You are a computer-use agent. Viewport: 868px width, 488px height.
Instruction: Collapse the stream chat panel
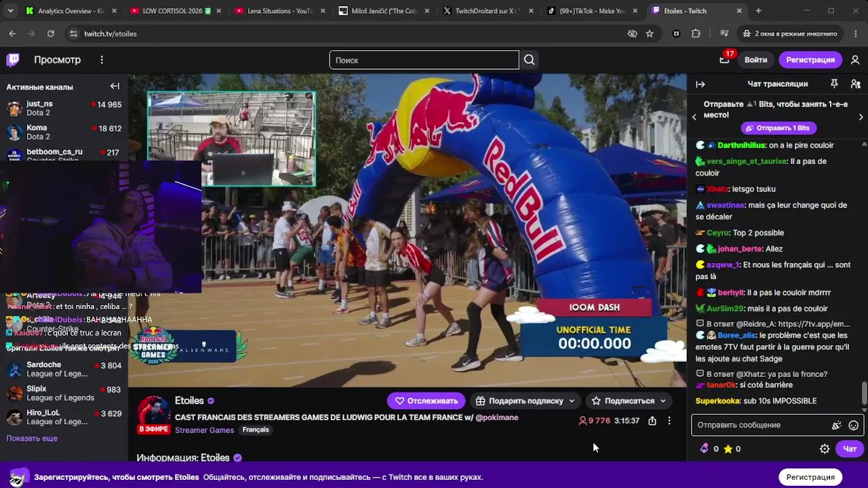tap(701, 84)
